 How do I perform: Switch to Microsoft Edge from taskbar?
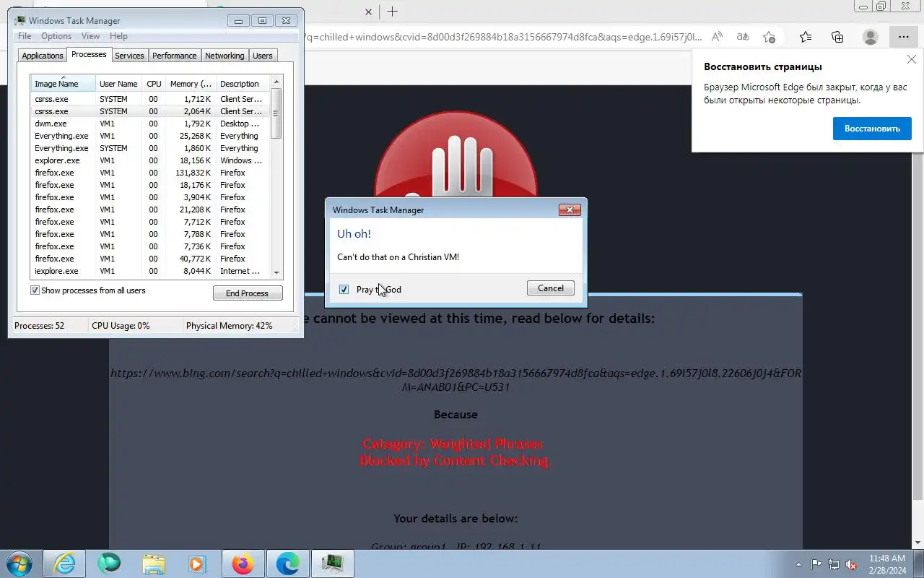288,564
